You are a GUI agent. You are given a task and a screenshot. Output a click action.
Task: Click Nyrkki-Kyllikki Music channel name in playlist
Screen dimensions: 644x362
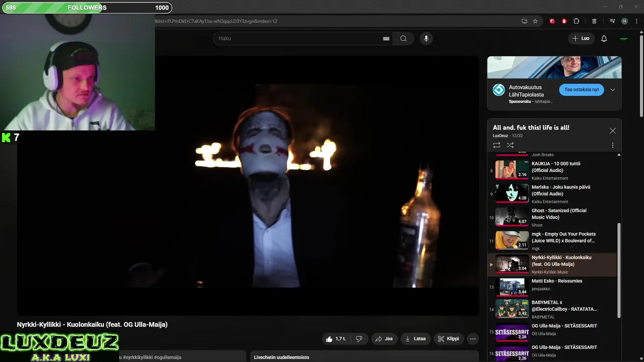coord(550,272)
